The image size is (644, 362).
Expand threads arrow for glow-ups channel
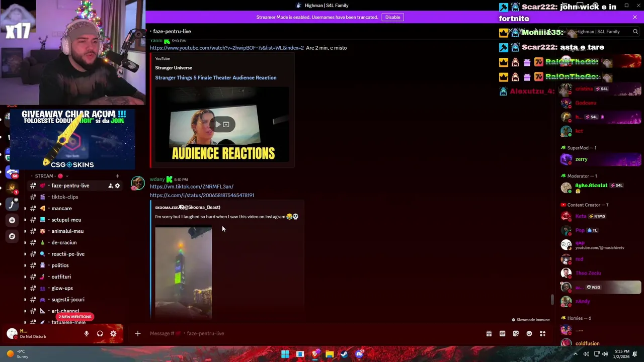pyautogui.click(x=25, y=288)
